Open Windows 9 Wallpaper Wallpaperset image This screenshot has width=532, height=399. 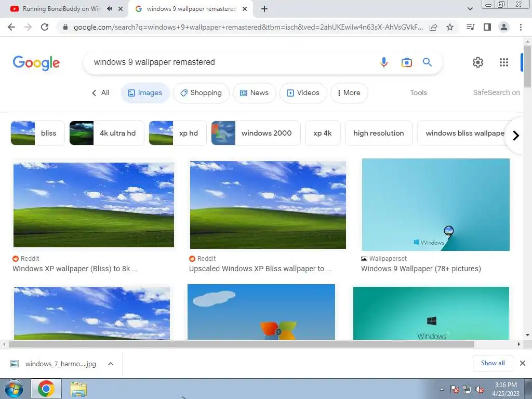(436, 205)
